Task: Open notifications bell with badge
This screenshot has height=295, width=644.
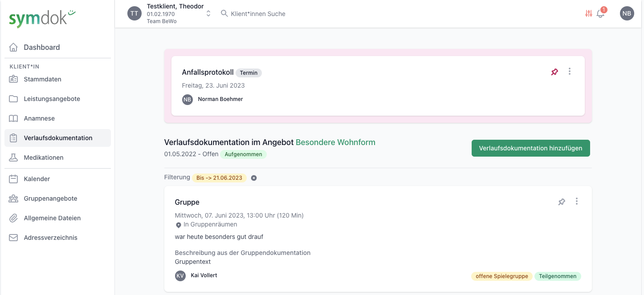Action: tap(601, 12)
